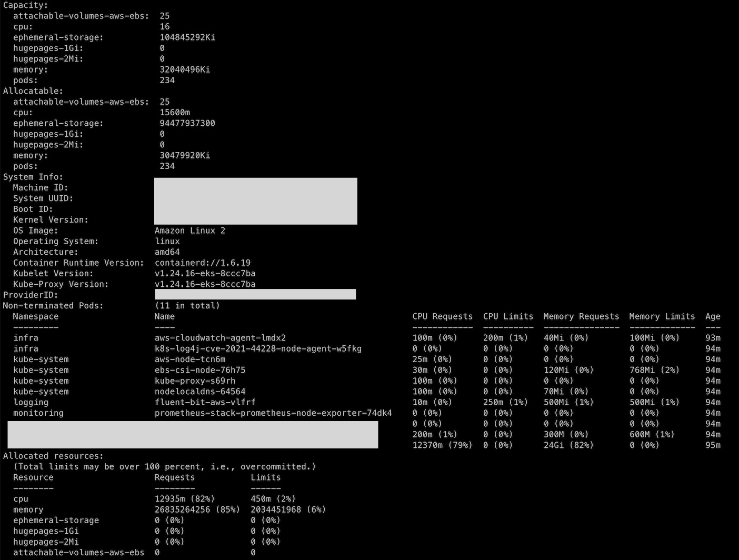Click the Capacity section header
Viewport: 739px width, 560px height.
click(24, 5)
